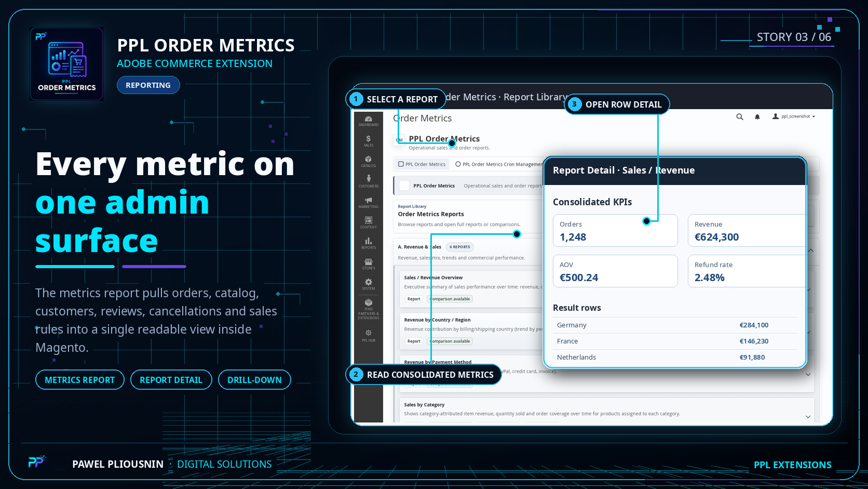The height and width of the screenshot is (489, 868).
Task: Open Report for Sales / Revenue Overview
Action: pyautogui.click(x=414, y=299)
